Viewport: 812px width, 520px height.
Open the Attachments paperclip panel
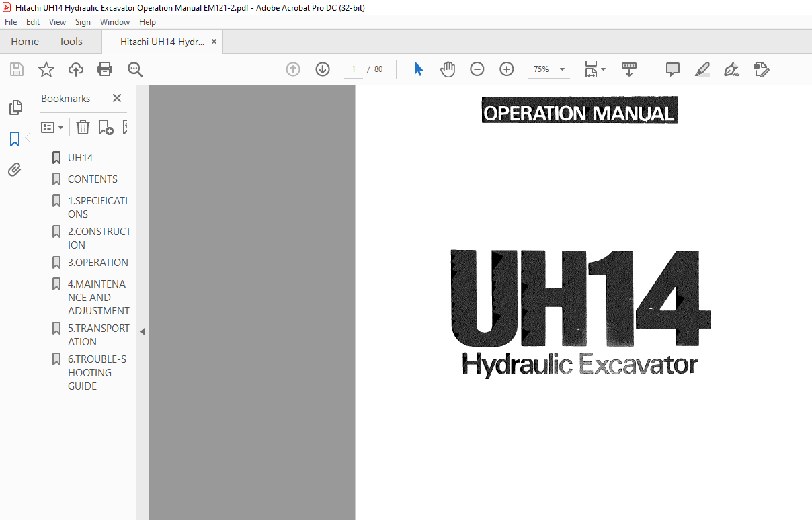15,169
